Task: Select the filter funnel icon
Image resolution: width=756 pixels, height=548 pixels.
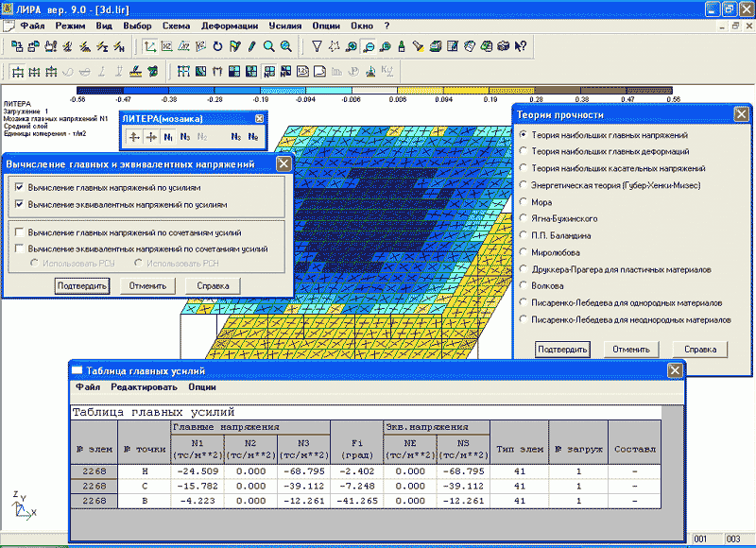Action: point(318,45)
